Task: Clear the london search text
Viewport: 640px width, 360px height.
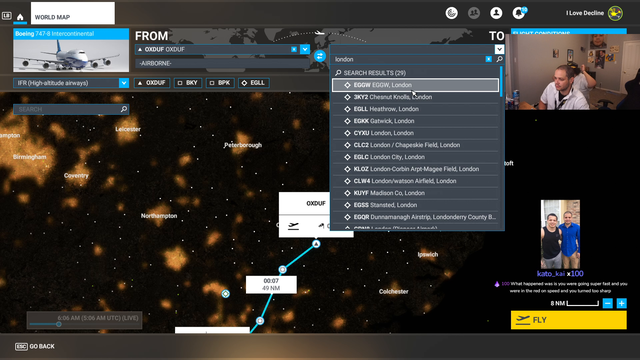Action: pyautogui.click(x=489, y=59)
